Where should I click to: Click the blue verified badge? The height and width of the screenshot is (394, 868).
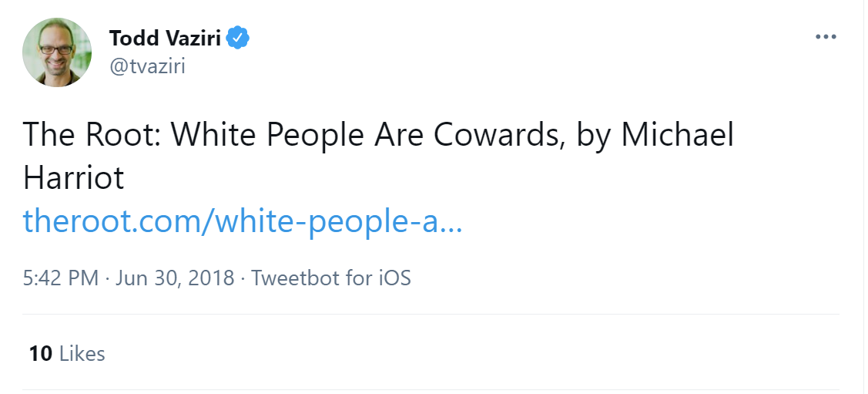click(x=240, y=36)
